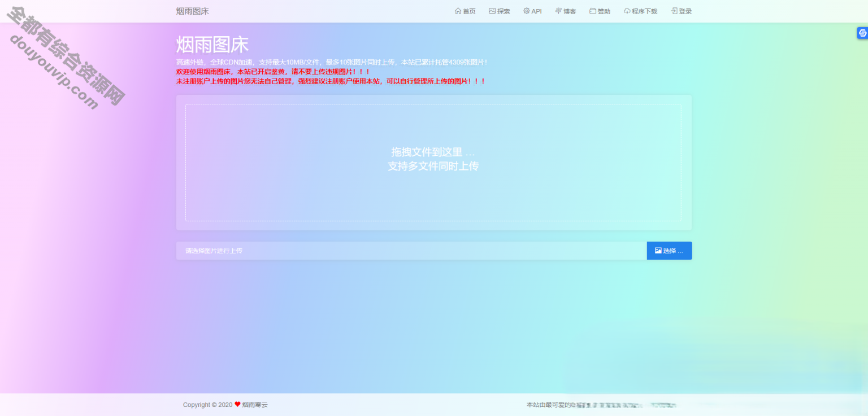Click the red notice about 未注册账户
868x416 pixels.
[x=331, y=81]
